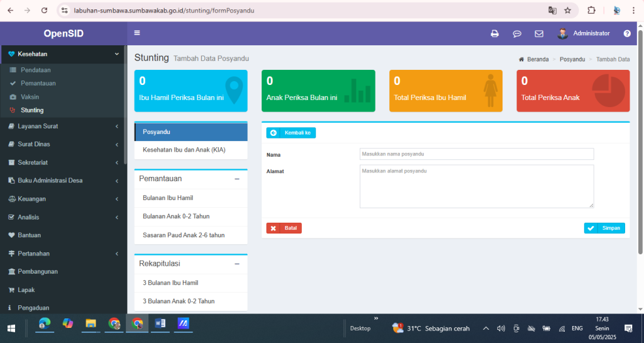Expand the Pertanahan sidebar menu
Screen dimensions: 644x343
pos(64,254)
